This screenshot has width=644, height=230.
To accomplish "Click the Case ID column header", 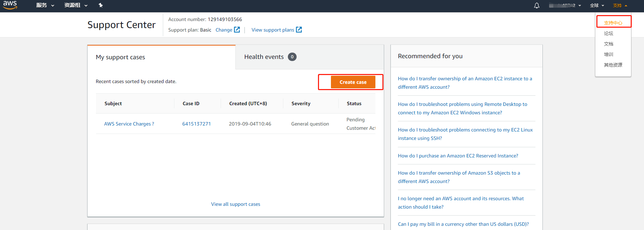I will pos(191,103).
